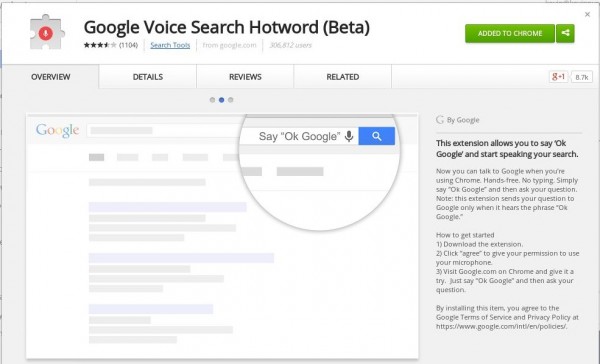
Task: Open the Reviews tab
Action: click(x=245, y=77)
